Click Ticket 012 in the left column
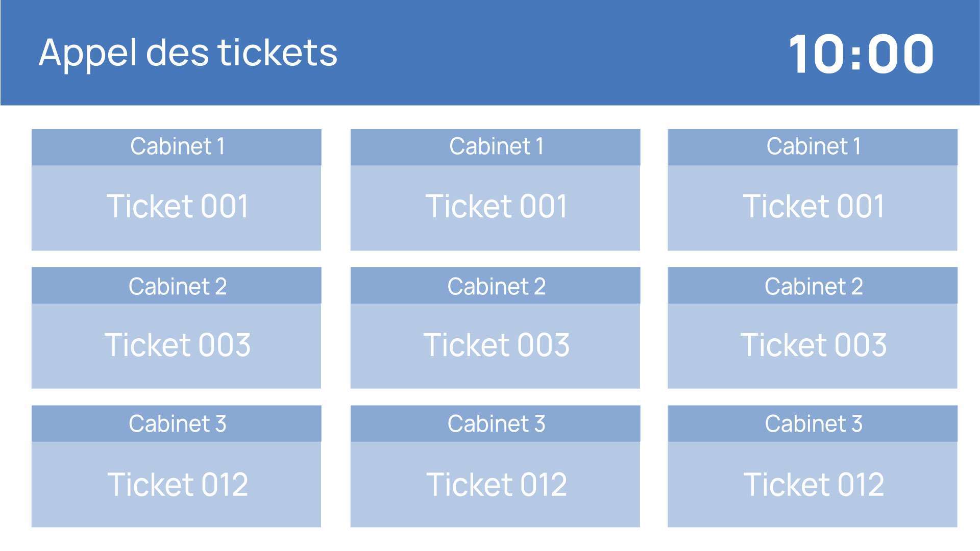The width and height of the screenshot is (980, 551). pyautogui.click(x=177, y=484)
